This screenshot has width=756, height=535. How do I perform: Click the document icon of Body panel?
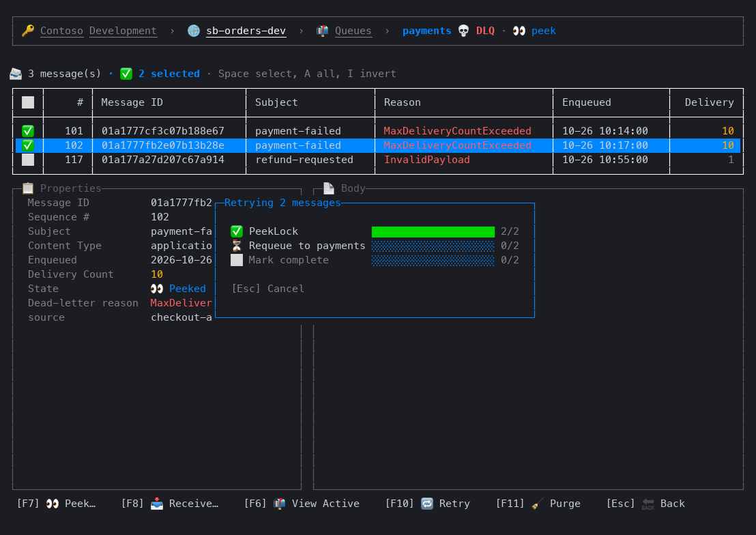[329, 188]
